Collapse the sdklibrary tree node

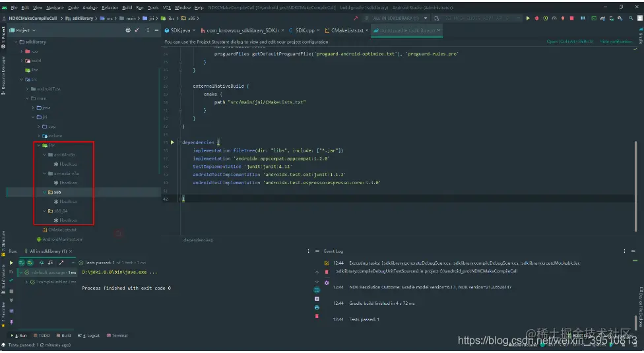point(16,42)
